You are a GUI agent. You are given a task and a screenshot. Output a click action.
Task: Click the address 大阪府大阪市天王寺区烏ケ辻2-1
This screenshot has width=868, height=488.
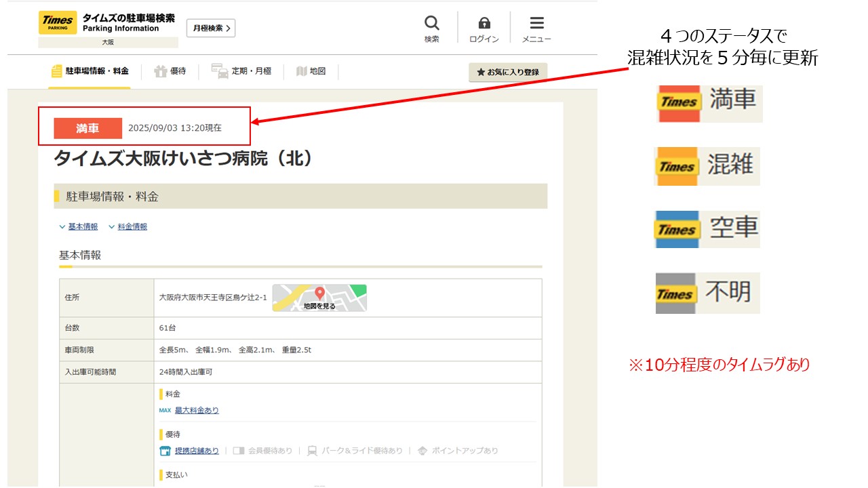pyautogui.click(x=213, y=298)
